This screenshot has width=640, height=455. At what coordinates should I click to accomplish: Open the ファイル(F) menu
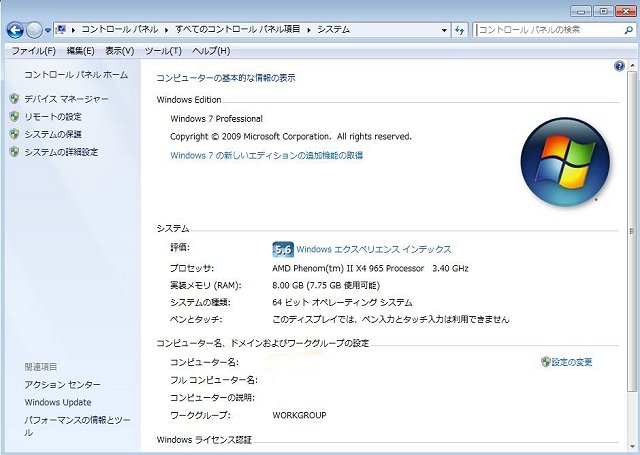(x=33, y=51)
